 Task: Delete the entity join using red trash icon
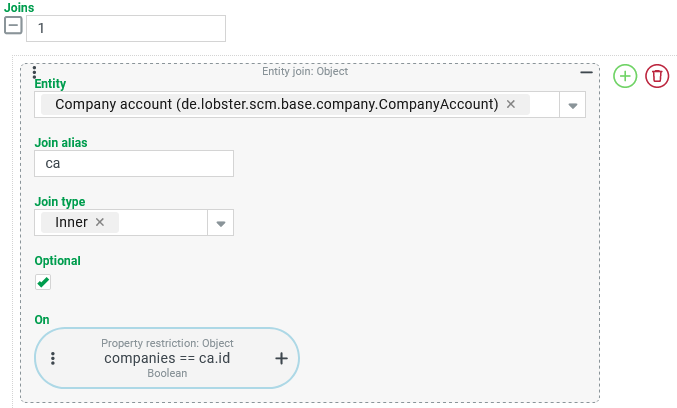[x=657, y=76]
